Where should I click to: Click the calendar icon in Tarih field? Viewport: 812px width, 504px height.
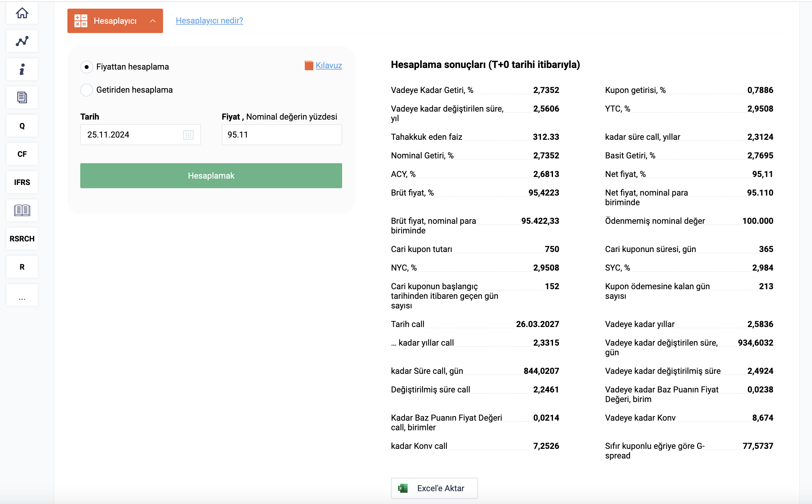pyautogui.click(x=188, y=135)
